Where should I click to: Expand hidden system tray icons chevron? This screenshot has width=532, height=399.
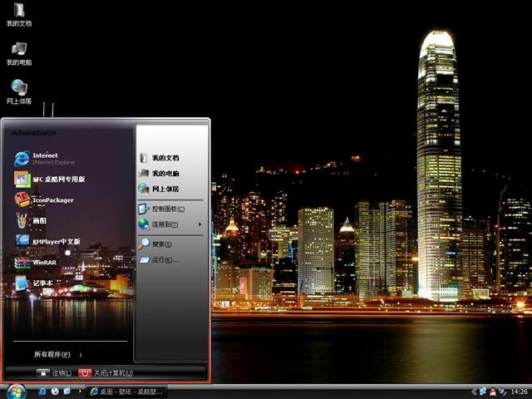click(x=475, y=392)
